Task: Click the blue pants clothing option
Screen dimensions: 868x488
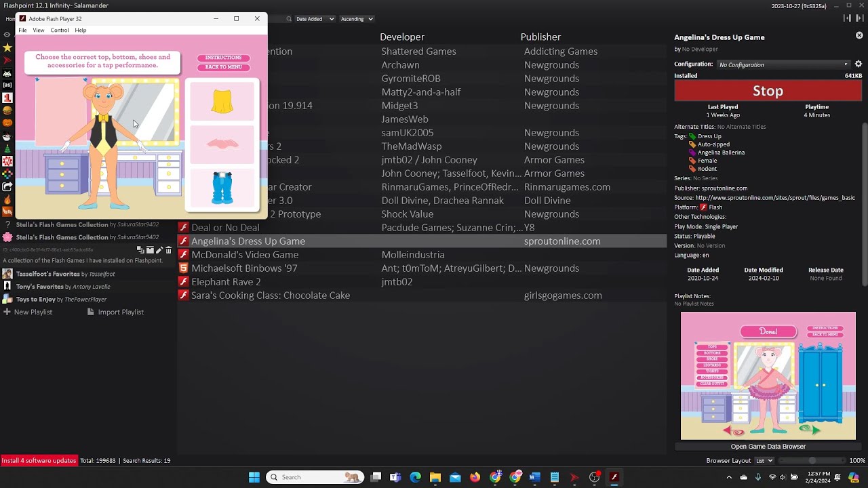Action: pyautogui.click(x=222, y=188)
